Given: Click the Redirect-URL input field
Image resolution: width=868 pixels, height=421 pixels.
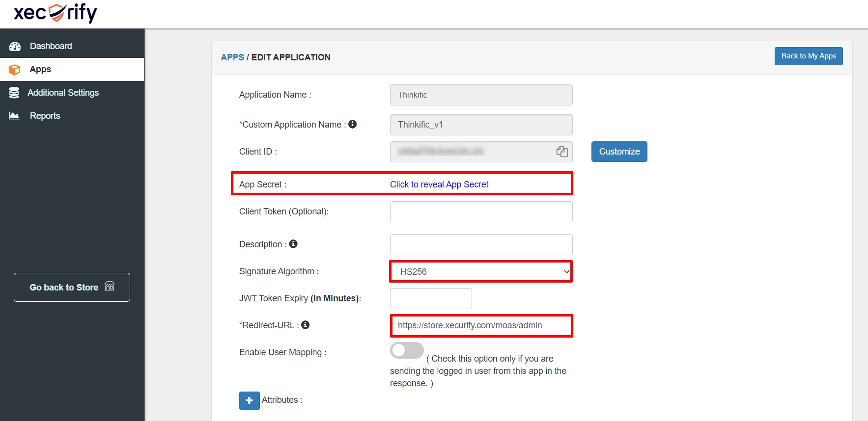Looking at the screenshot, I should (x=481, y=325).
